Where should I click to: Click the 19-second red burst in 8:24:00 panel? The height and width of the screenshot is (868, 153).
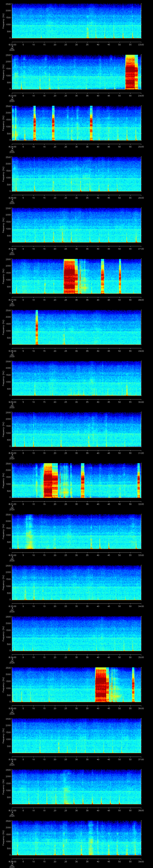[53, 123]
